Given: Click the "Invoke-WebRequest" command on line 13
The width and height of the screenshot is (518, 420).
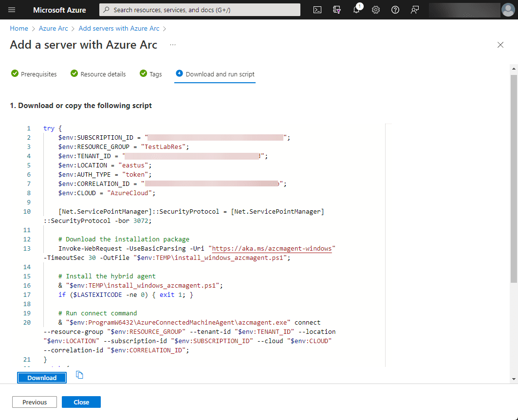Looking at the screenshot, I should click(90, 249).
